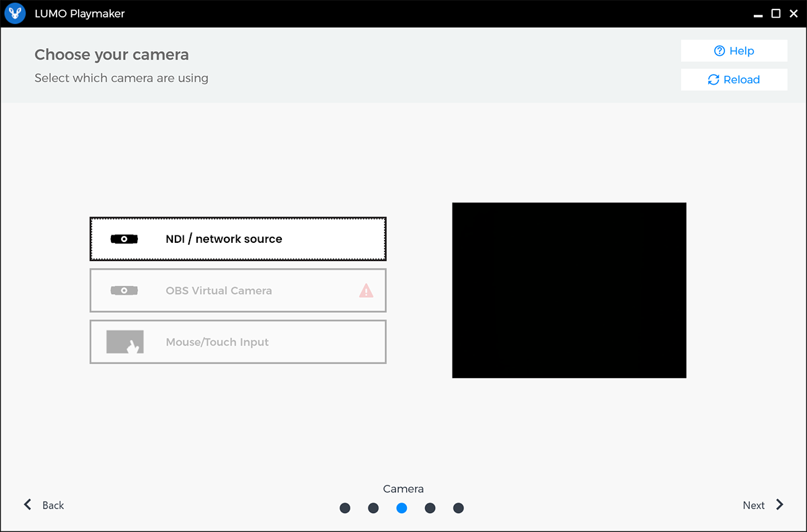The image size is (807, 532).
Task: Minimize the LUMO Playmaker window
Action: point(758,13)
